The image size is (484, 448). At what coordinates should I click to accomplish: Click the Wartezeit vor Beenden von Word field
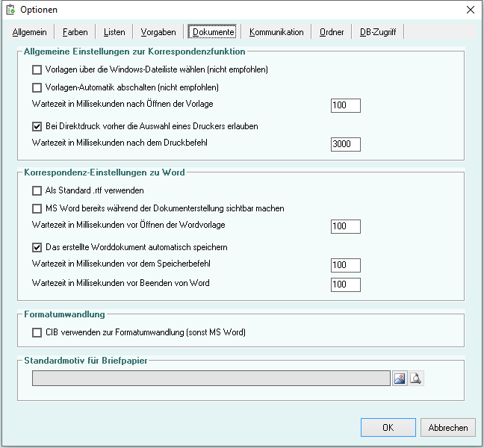point(345,284)
